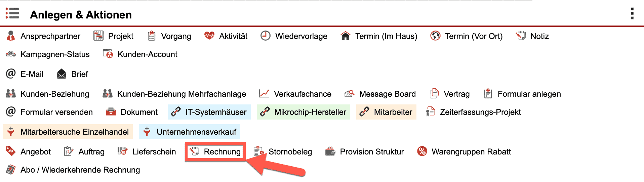Click the Angebot price tag icon
The image size is (644, 182).
coord(11,151)
